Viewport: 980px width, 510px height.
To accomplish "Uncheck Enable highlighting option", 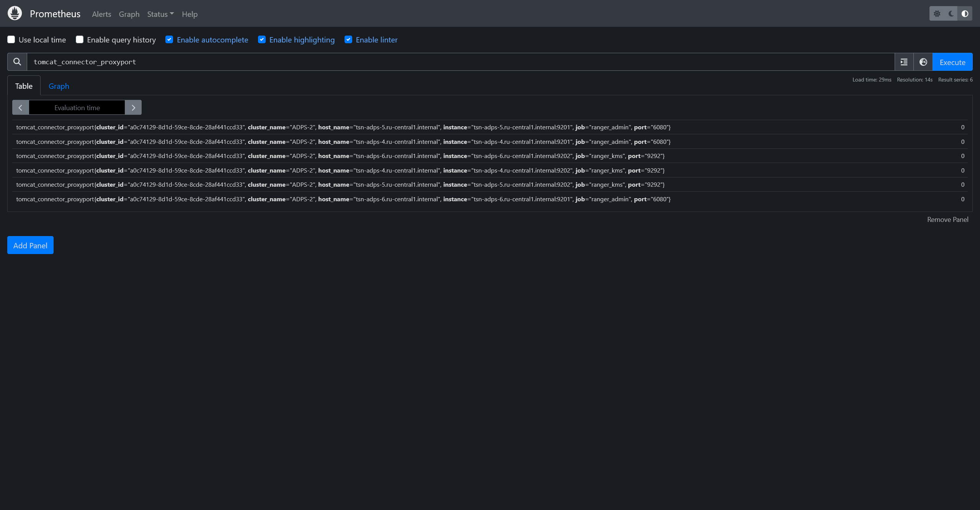I will coord(262,39).
